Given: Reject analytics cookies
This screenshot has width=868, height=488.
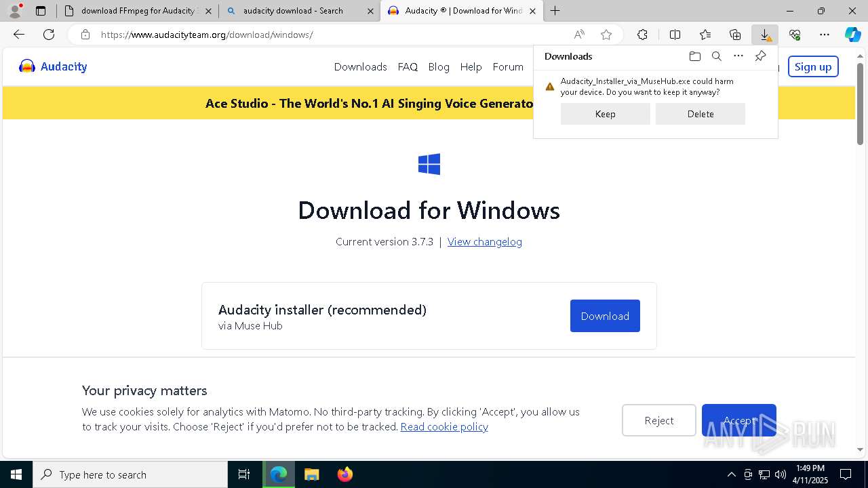Looking at the screenshot, I should [x=659, y=420].
